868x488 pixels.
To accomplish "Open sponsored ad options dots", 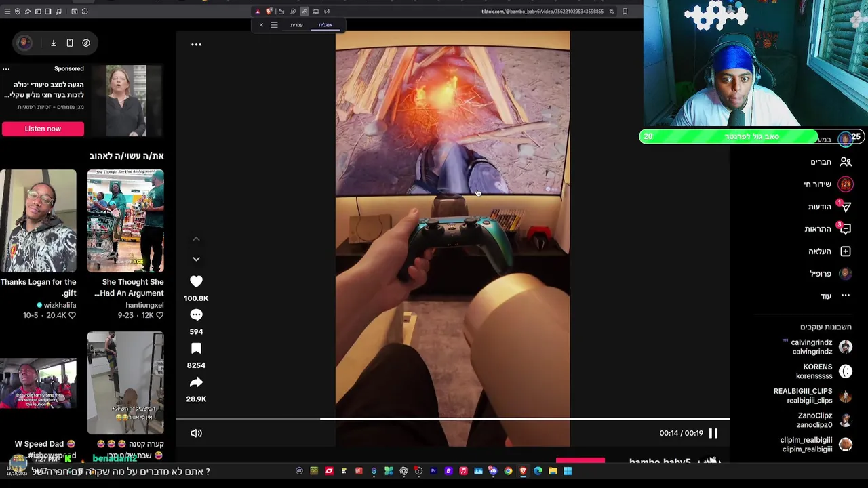I will click(x=6, y=69).
